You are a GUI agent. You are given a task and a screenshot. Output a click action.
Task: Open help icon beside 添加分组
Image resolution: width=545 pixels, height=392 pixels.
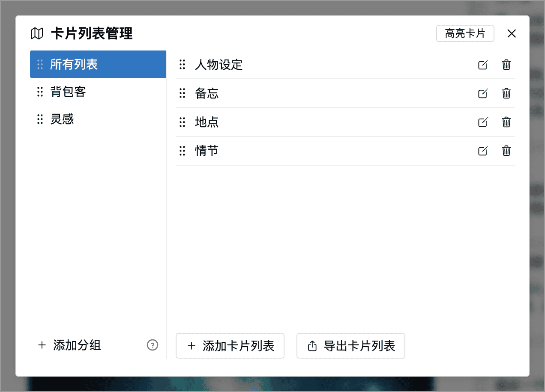pyautogui.click(x=153, y=345)
